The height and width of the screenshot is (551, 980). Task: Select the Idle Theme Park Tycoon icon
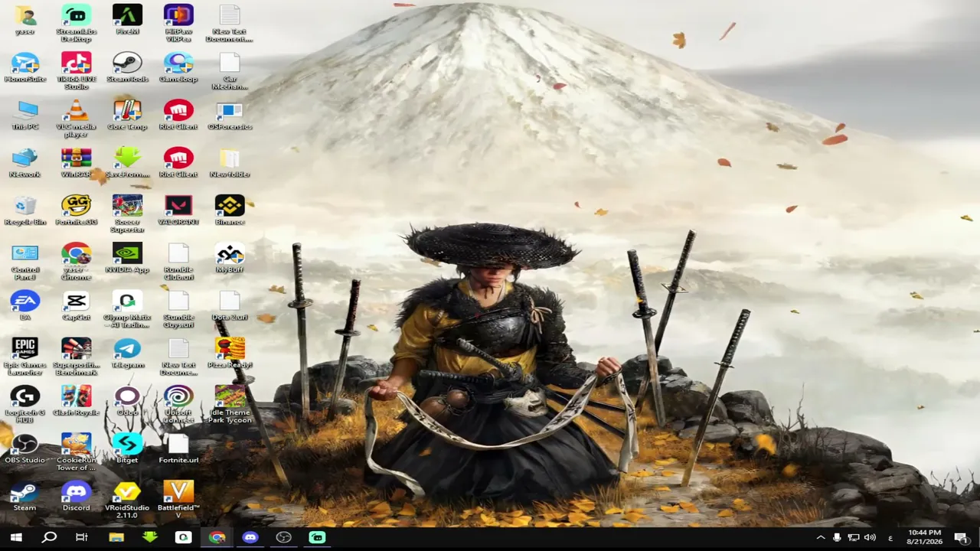pos(230,403)
